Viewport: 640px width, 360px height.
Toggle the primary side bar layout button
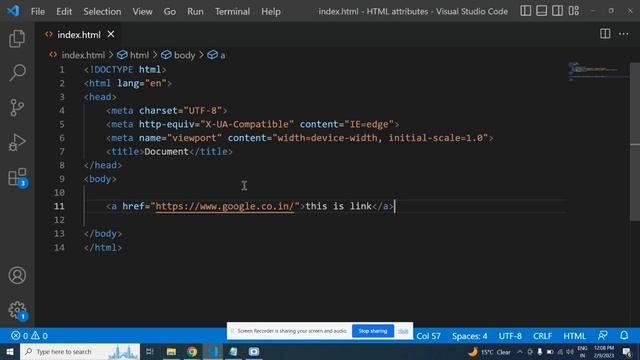[x=525, y=11]
